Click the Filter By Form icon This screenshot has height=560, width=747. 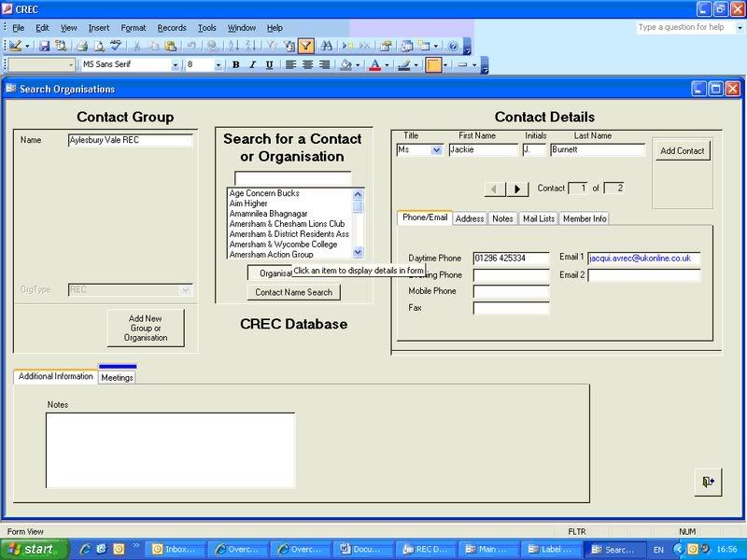[289, 46]
